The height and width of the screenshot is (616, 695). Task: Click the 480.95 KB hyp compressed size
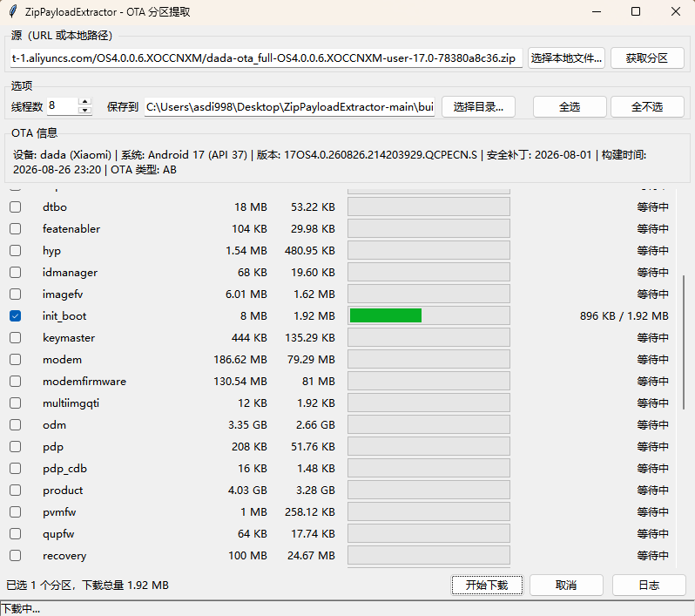(x=310, y=251)
